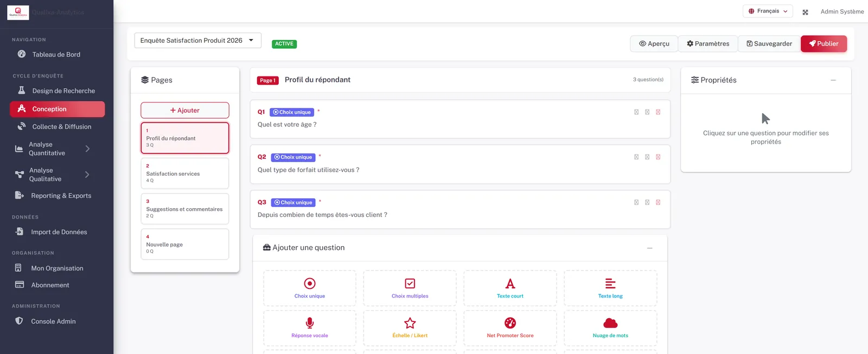Image resolution: width=868 pixels, height=354 pixels.
Task: Add a Net Promoter Score question
Action: click(x=510, y=328)
